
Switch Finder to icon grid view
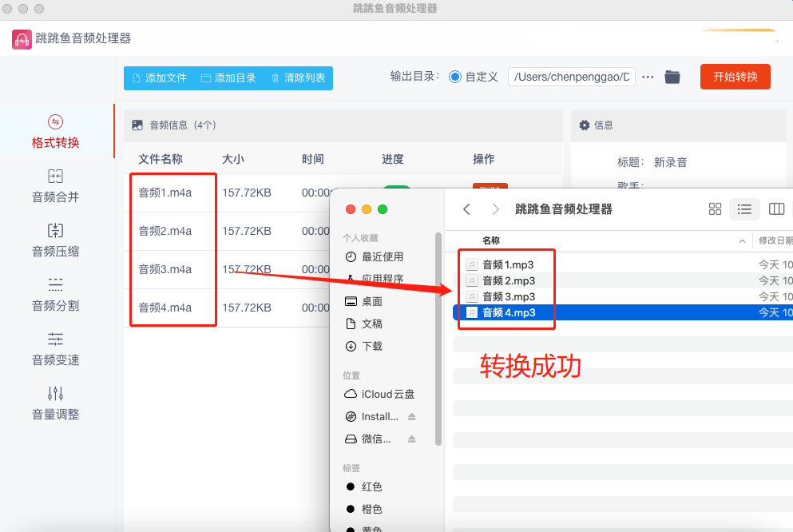[x=715, y=209]
